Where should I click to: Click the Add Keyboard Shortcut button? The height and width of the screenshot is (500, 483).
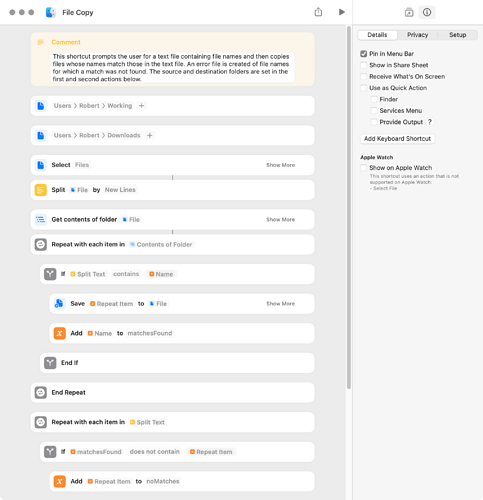[x=397, y=139]
